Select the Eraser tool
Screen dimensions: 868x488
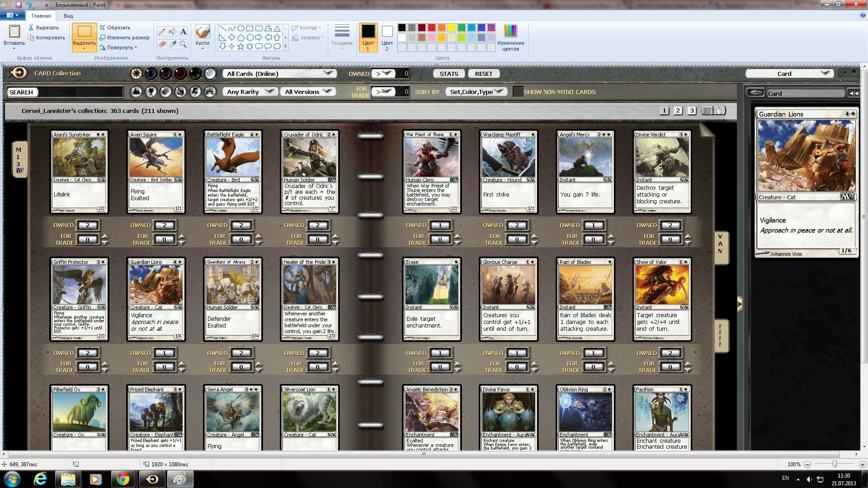point(162,44)
